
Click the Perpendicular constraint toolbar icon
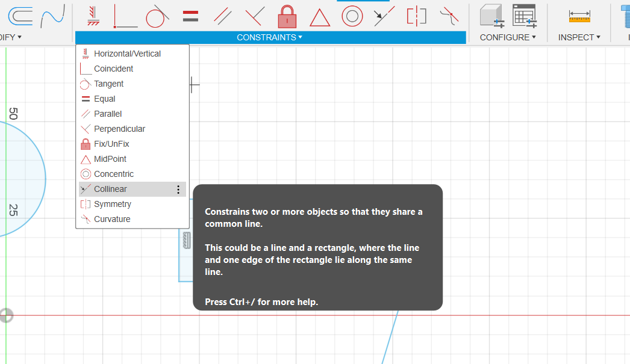(x=255, y=16)
